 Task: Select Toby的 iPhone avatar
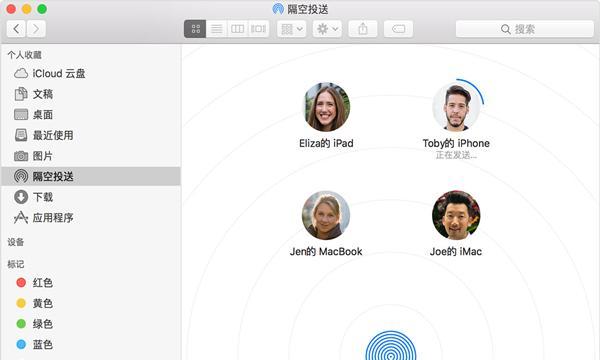point(457,107)
